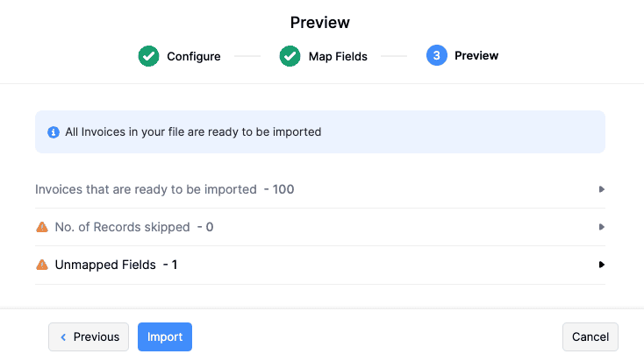Cancel the import wizard
Image resolution: width=644 pixels, height=361 pixels.
[590, 337]
